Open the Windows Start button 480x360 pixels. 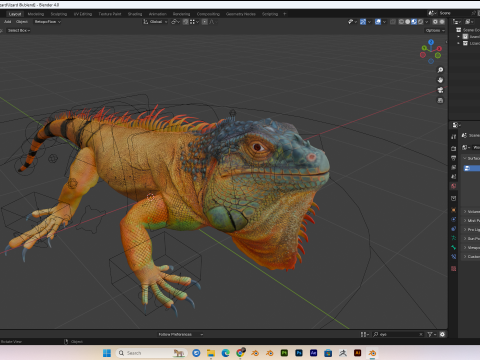[x=107, y=353]
